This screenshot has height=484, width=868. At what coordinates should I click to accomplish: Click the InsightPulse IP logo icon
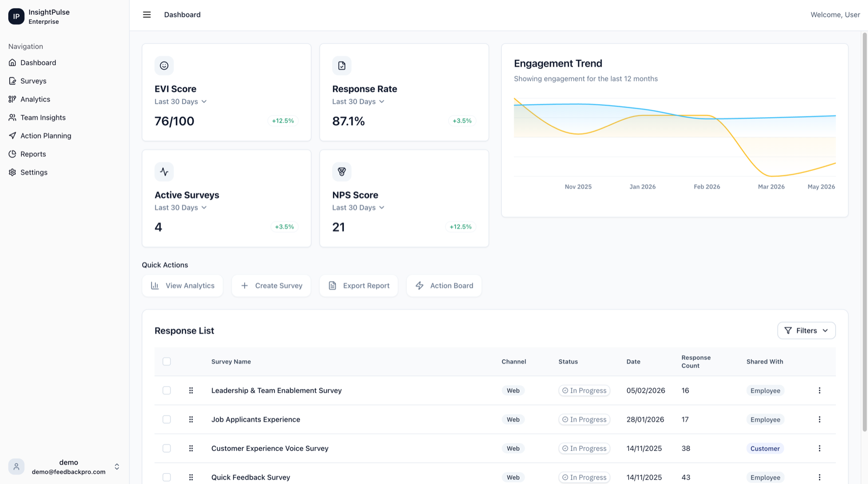pyautogui.click(x=16, y=16)
